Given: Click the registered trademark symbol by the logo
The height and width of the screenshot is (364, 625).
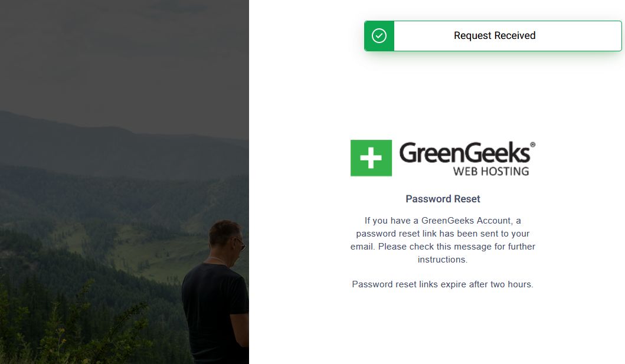Looking at the screenshot, I should [532, 145].
